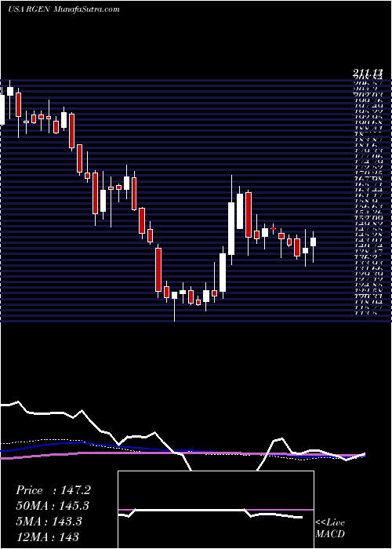The width and height of the screenshot is (392, 549).
Task: Select the "12MA : 143" value
Action: pos(47,536)
